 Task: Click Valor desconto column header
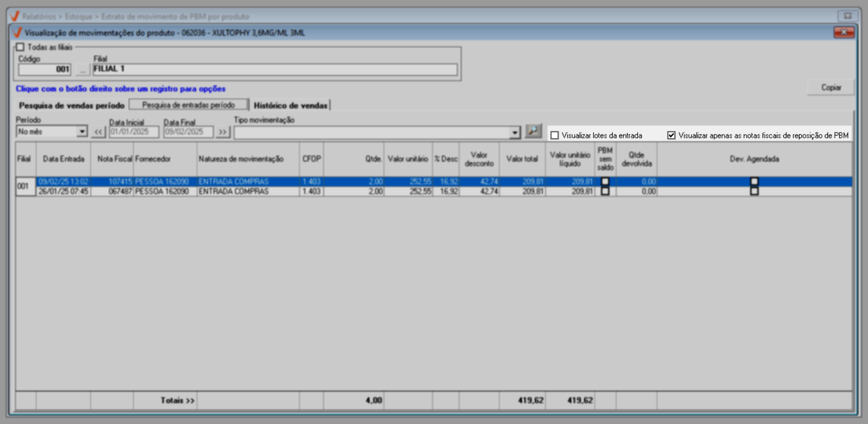[x=479, y=159]
